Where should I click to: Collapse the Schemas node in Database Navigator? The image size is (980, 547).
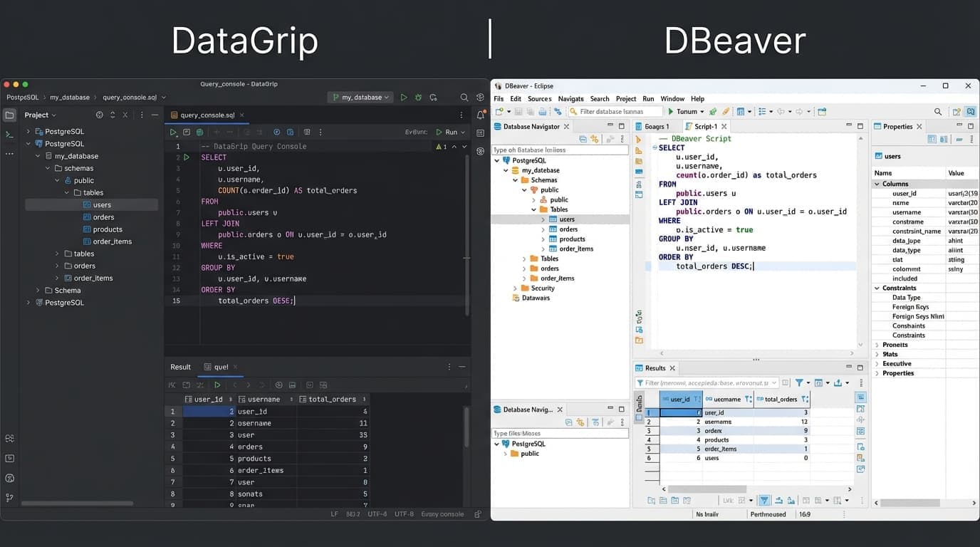(x=515, y=179)
